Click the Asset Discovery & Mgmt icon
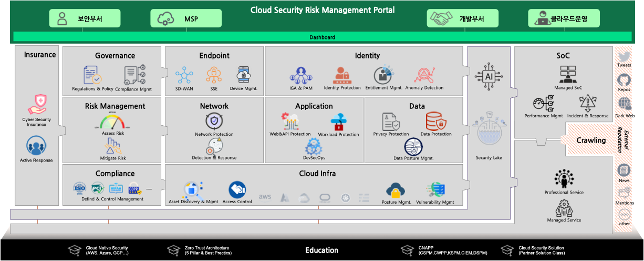644x261 pixels. tap(193, 189)
